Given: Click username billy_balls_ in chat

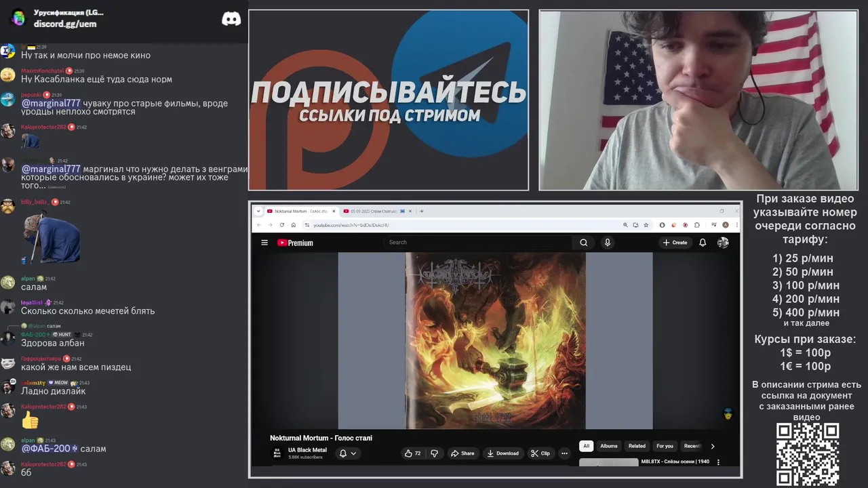Looking at the screenshot, I should pos(35,202).
